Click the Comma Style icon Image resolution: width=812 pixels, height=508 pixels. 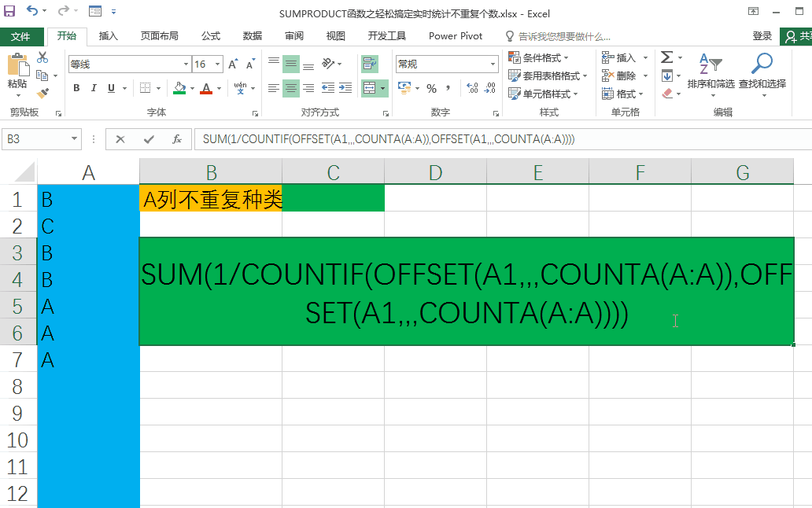pos(448,88)
